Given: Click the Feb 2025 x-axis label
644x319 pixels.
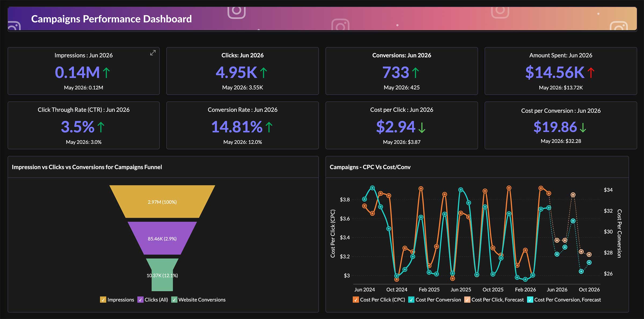Looking at the screenshot, I should tap(429, 290).
